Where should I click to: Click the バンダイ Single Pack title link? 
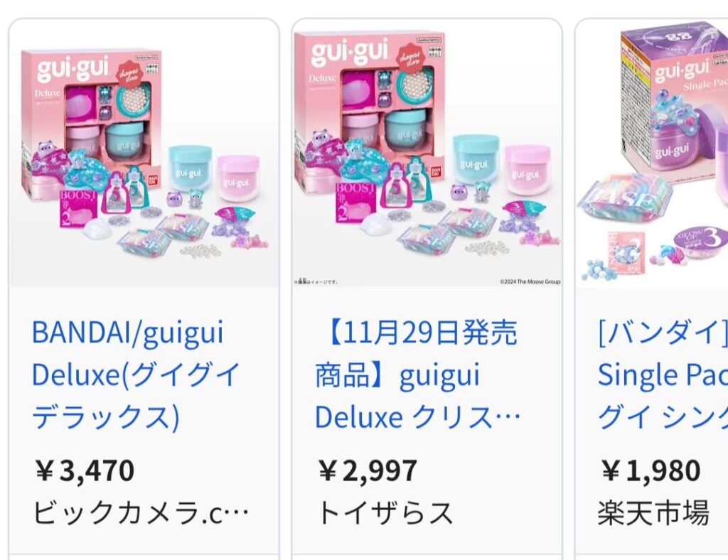[663, 374]
